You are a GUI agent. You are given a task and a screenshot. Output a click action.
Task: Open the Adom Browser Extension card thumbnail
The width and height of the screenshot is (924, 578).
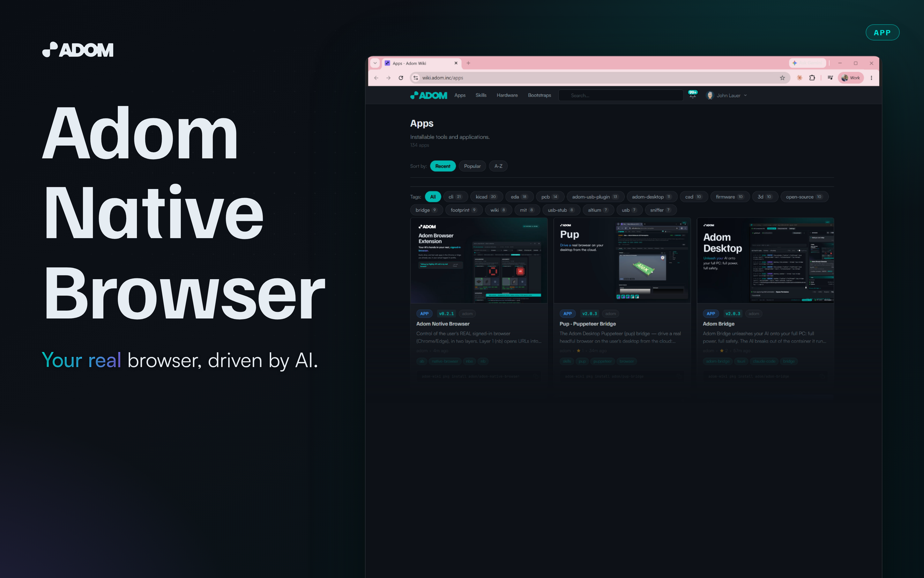point(479,260)
